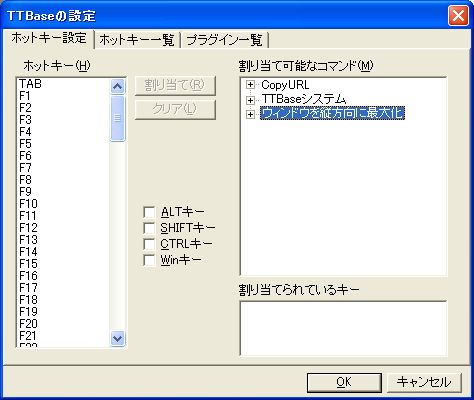The width and height of the screenshot is (474, 400).
Task: Select F4 in the hotkey list
Action: 63,132
